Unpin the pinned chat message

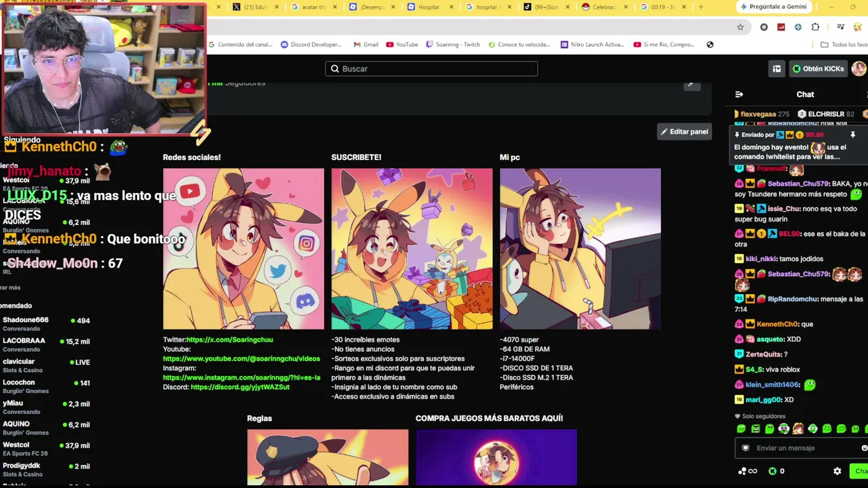[x=852, y=135]
